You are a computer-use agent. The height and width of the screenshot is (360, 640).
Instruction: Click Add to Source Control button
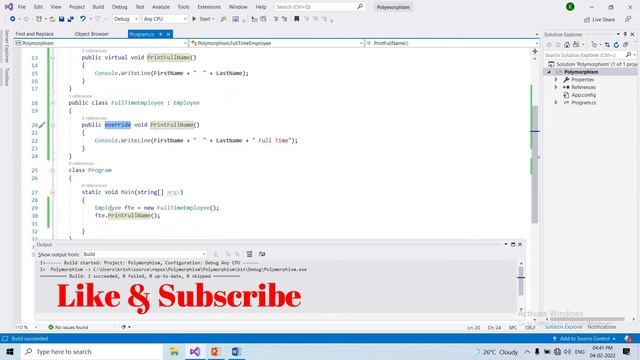(584, 339)
